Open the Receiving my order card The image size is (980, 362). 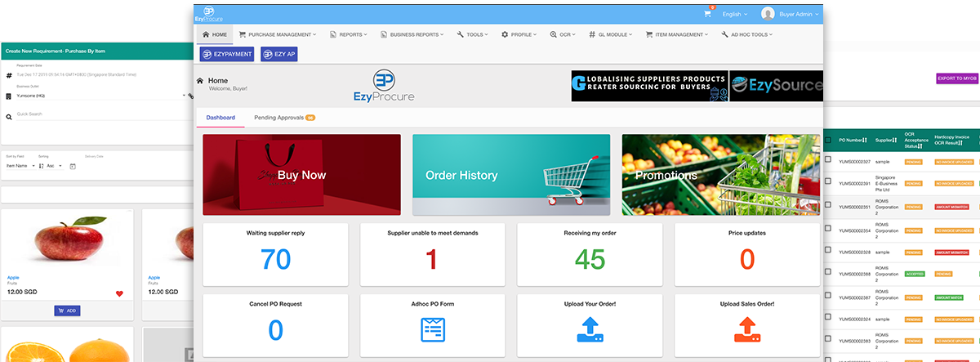coord(589,254)
